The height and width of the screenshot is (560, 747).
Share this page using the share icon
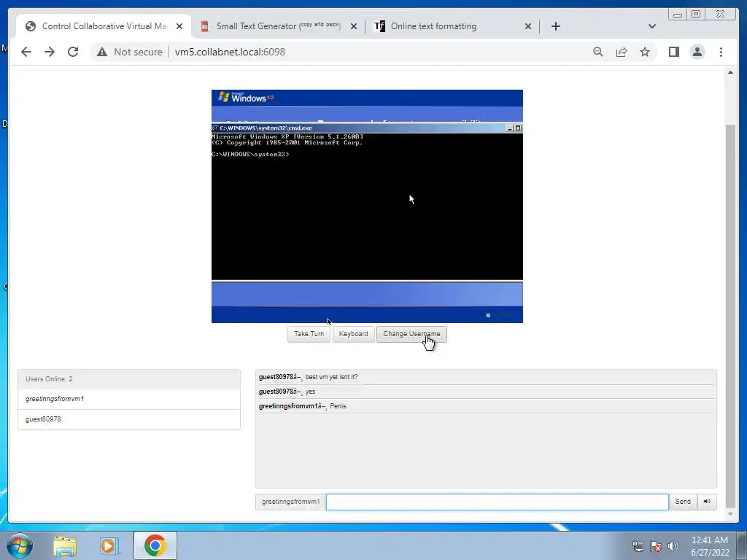click(x=622, y=52)
